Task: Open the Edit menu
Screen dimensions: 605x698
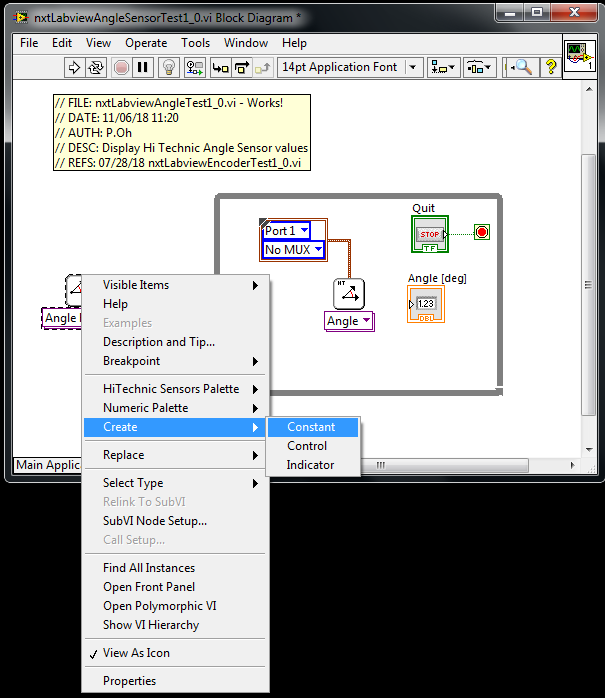Action: pos(61,43)
